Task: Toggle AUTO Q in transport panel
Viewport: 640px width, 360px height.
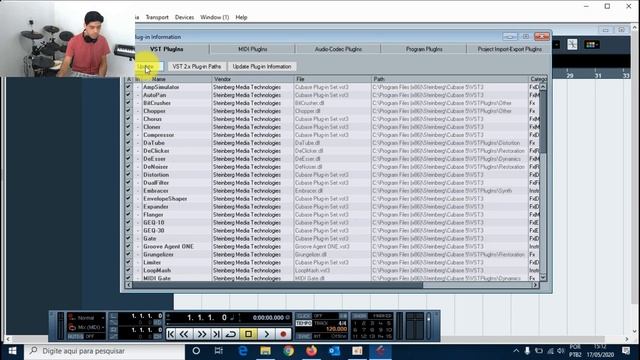Action: [x=76, y=336]
